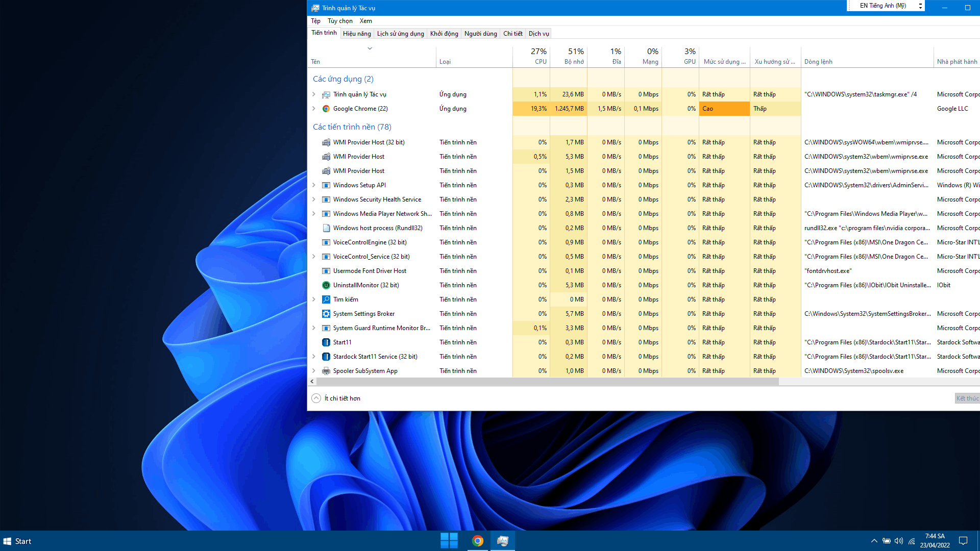Viewport: 980px width, 551px height.
Task: Expand the Stardock Start11 Service row
Action: [x=314, y=357]
